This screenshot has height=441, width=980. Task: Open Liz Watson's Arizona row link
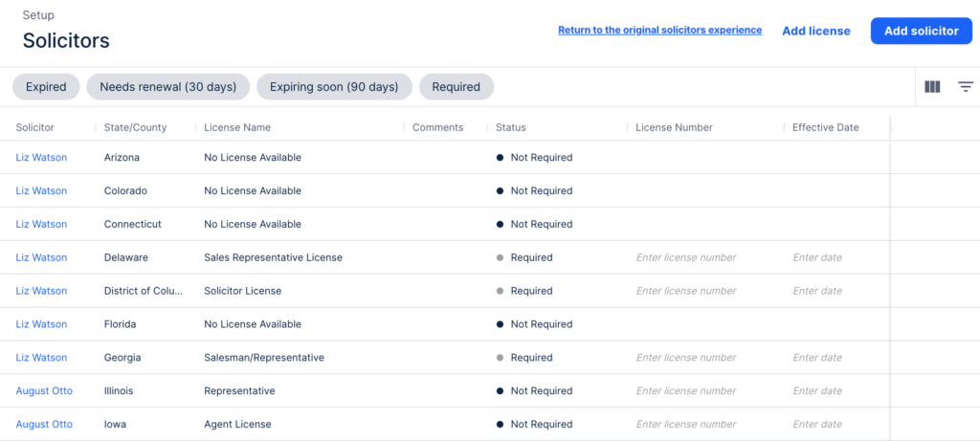pyautogui.click(x=41, y=158)
